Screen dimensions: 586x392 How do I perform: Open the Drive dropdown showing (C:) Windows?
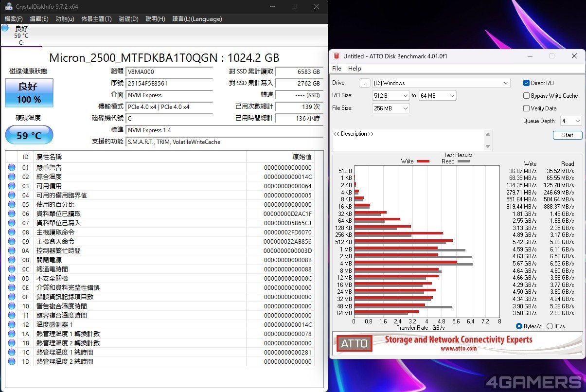441,83
